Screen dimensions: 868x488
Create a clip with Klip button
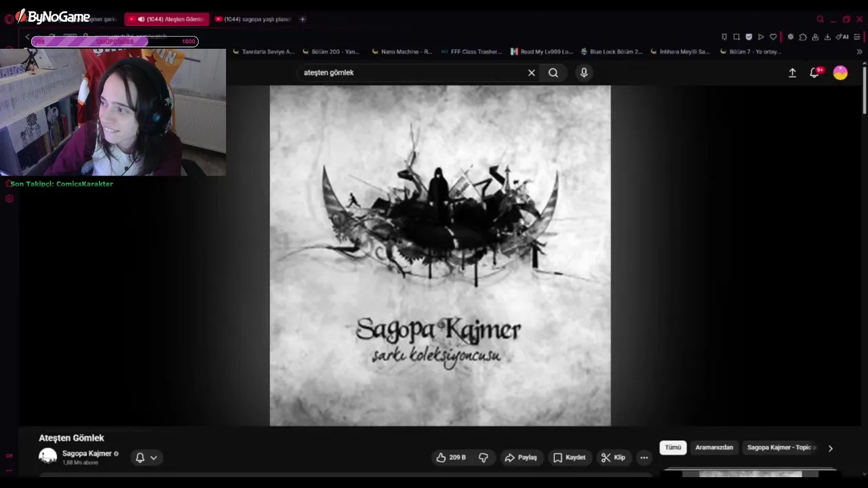(x=613, y=457)
